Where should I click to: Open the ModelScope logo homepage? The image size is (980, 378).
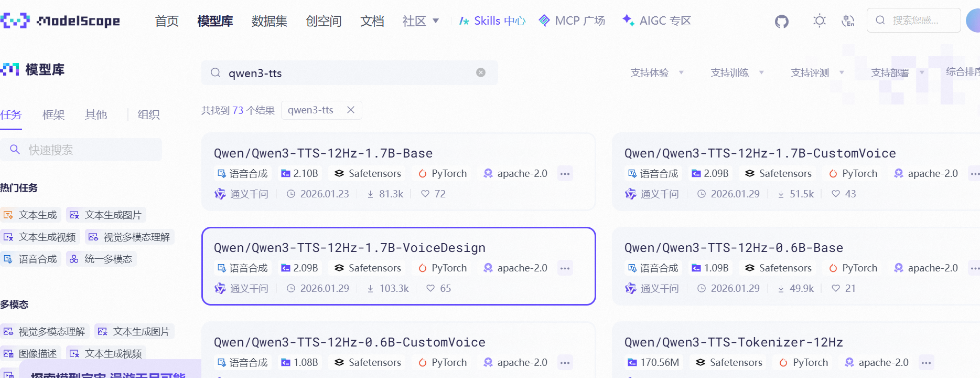coord(60,21)
